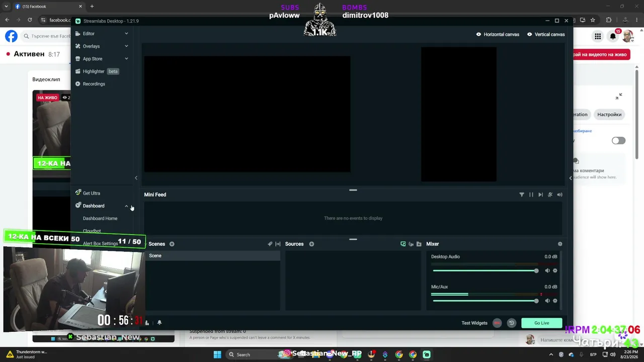Screen dimensions: 644x362
Task: Click the Replay Buffer circular icon
Action: 512,323
